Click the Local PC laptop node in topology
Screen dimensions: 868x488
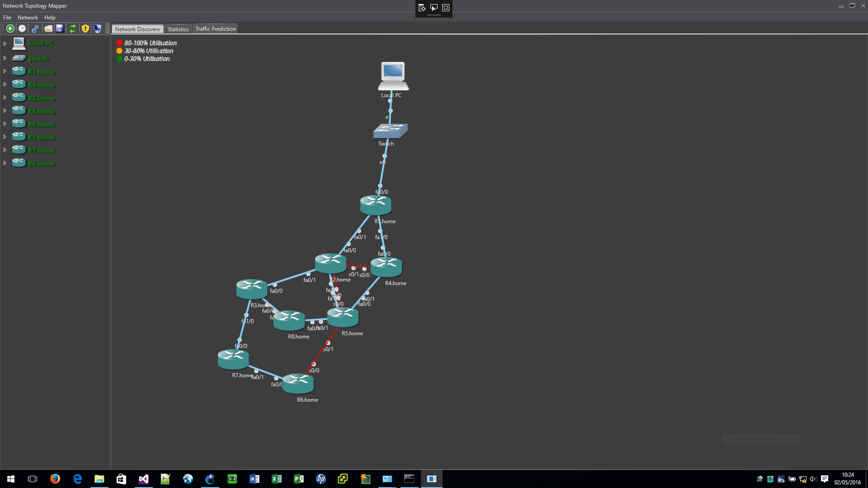(393, 76)
